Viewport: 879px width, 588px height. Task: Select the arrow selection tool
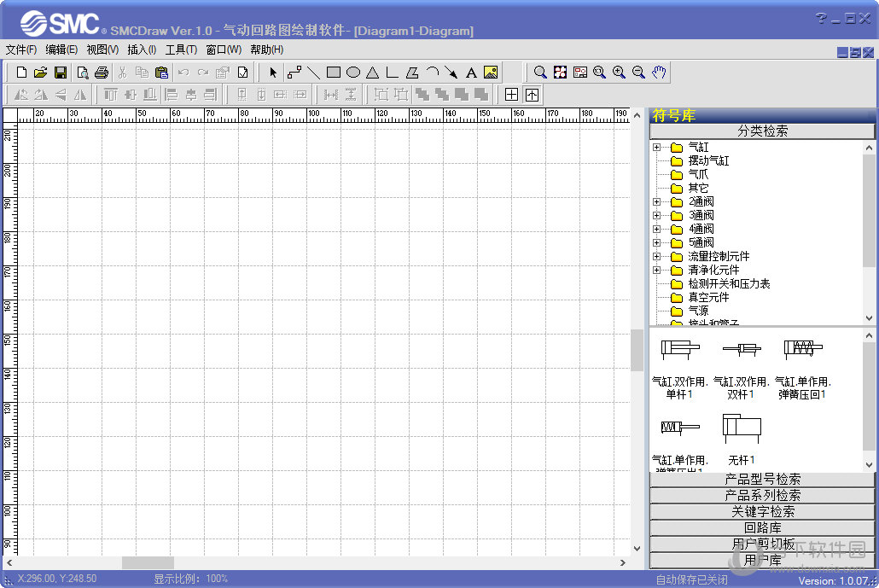(271, 72)
